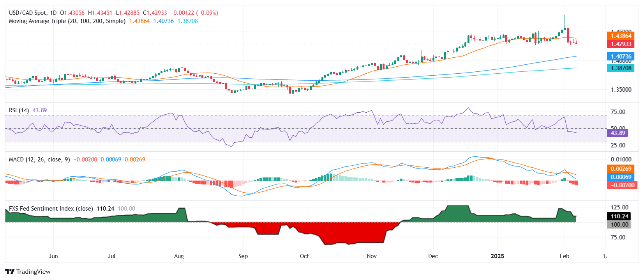Click the Feb label on time axis
644x280 pixels.
[x=564, y=256]
